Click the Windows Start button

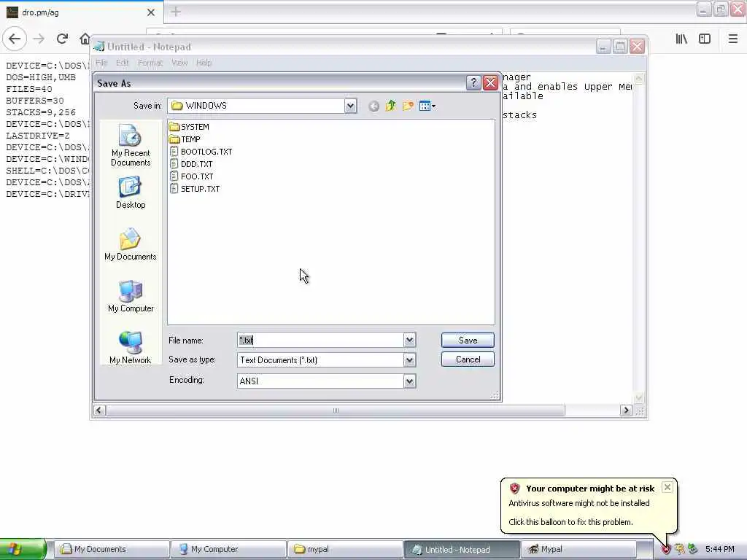[23, 549]
